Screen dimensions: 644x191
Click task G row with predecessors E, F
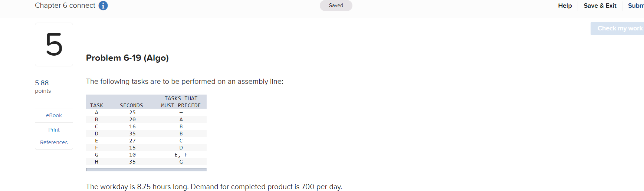click(146, 155)
